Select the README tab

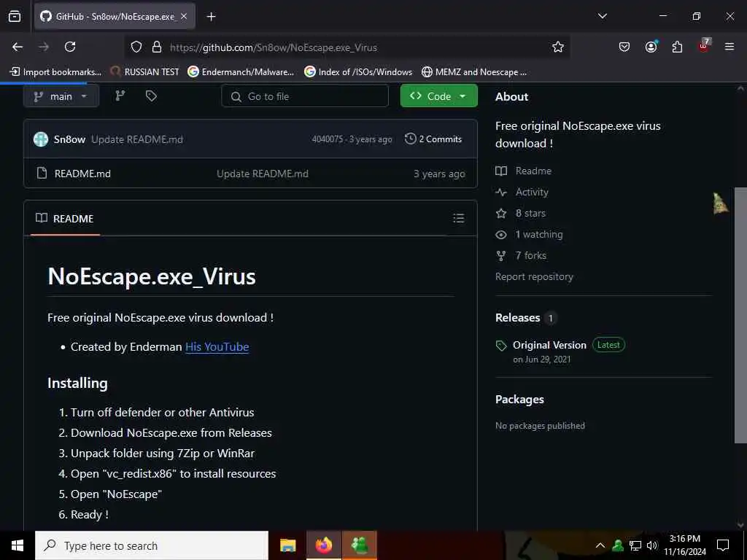pyautogui.click(x=65, y=219)
